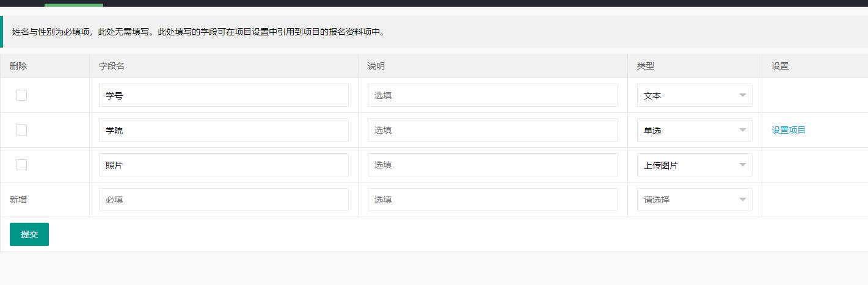
Task: Click the 照片 field name input
Action: tap(224, 165)
